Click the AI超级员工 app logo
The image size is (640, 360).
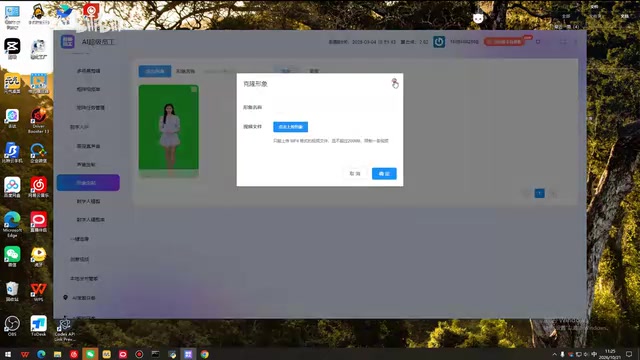pos(68,42)
